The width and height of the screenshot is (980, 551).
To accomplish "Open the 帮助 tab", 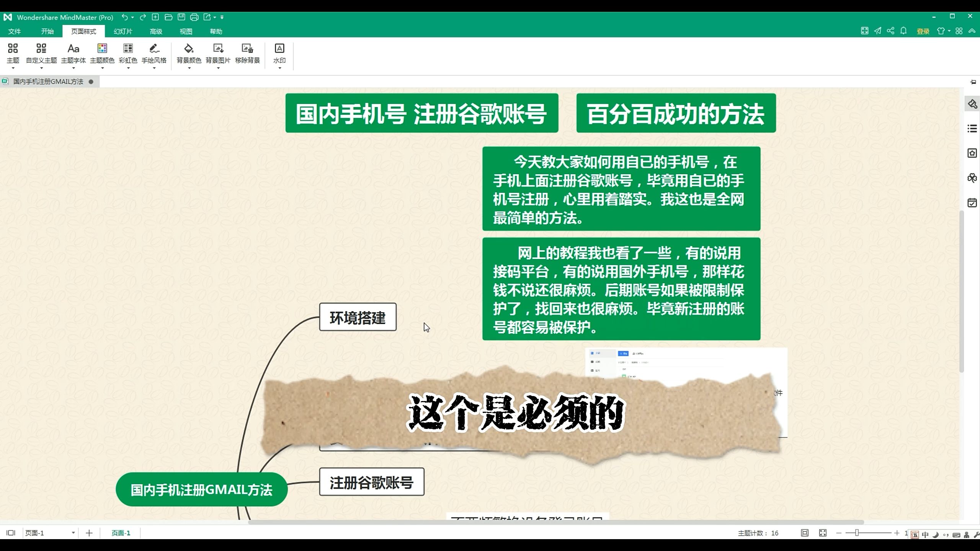I will (x=216, y=31).
